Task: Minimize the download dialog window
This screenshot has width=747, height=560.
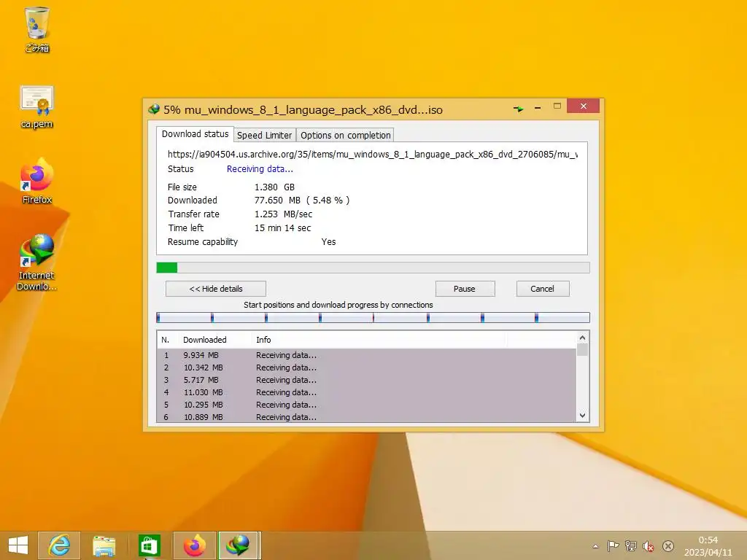Action: pyautogui.click(x=538, y=108)
